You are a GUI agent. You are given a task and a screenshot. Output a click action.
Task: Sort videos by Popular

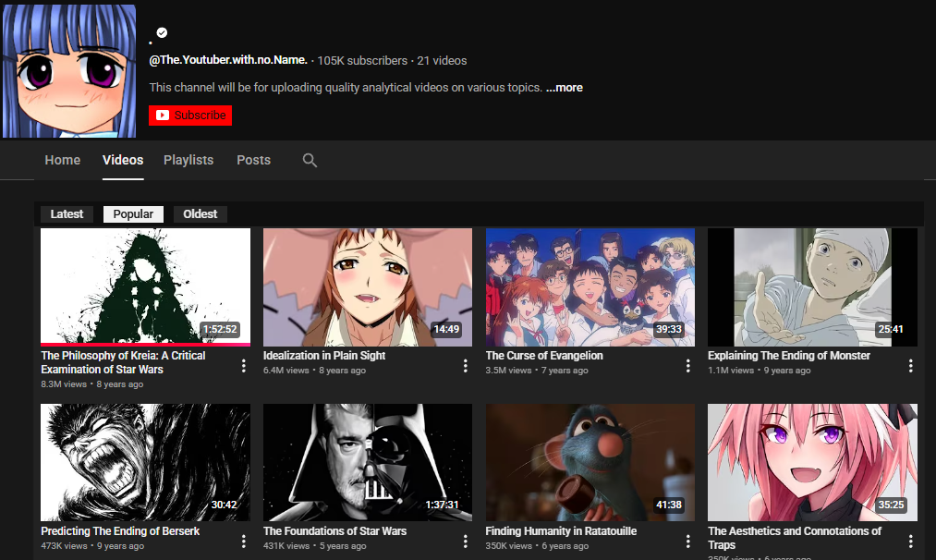pos(133,214)
